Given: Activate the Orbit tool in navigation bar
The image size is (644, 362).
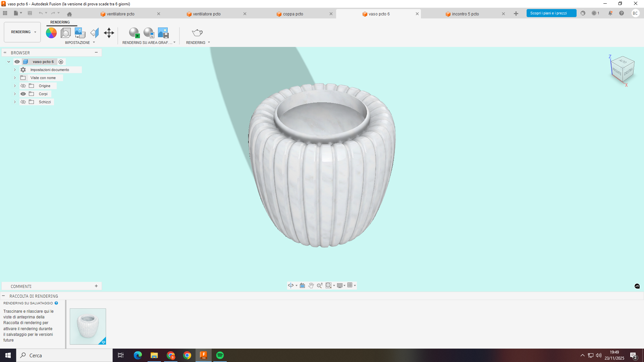Looking at the screenshot, I should click(x=290, y=285).
